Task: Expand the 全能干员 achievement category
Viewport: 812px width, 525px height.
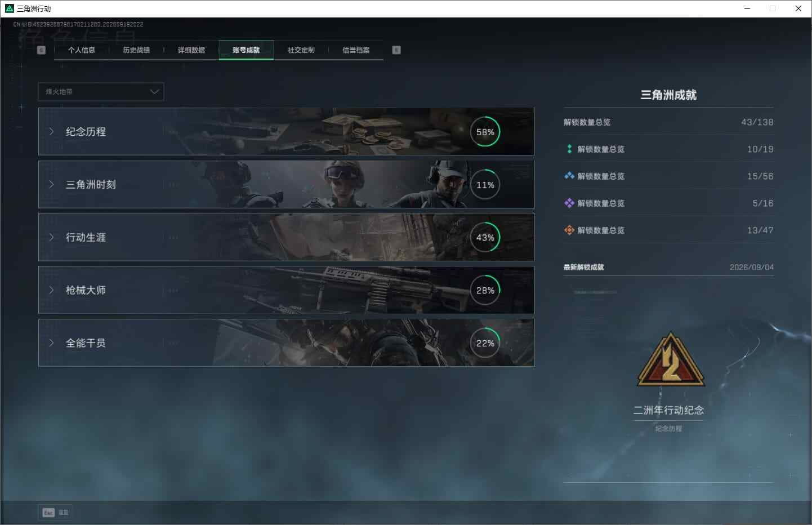Action: 286,343
